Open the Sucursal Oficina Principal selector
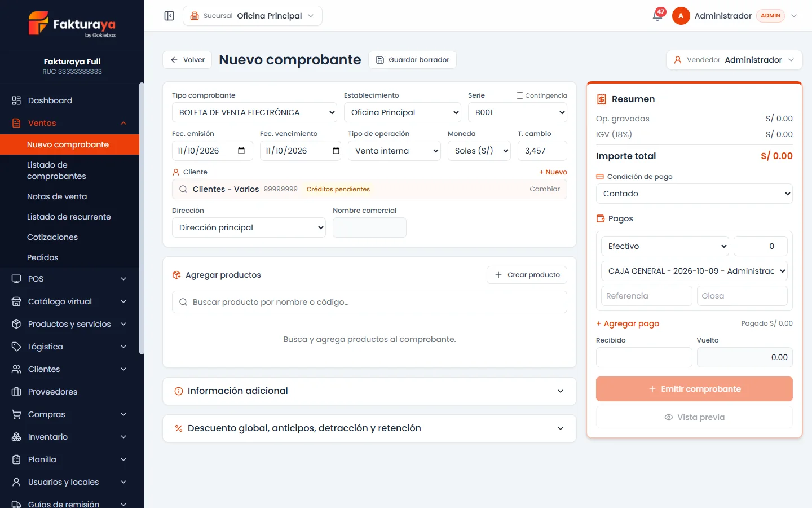This screenshot has width=812, height=508. coord(253,16)
